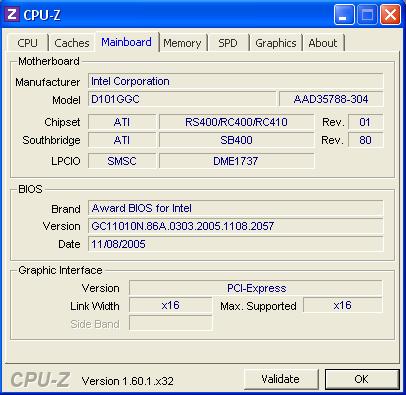Open the SPD tab
The height and width of the screenshot is (395, 406).
tap(228, 43)
